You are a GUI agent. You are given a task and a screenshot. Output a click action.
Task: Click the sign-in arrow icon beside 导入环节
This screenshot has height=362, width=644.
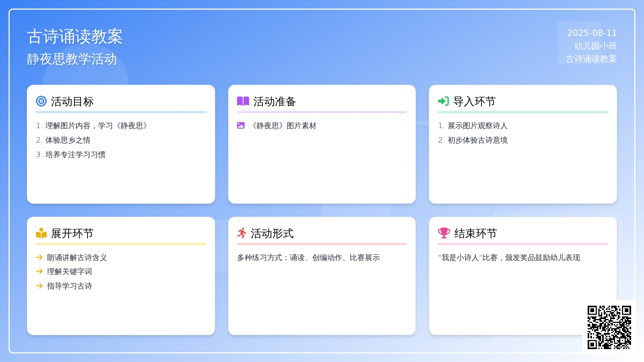[x=443, y=101]
